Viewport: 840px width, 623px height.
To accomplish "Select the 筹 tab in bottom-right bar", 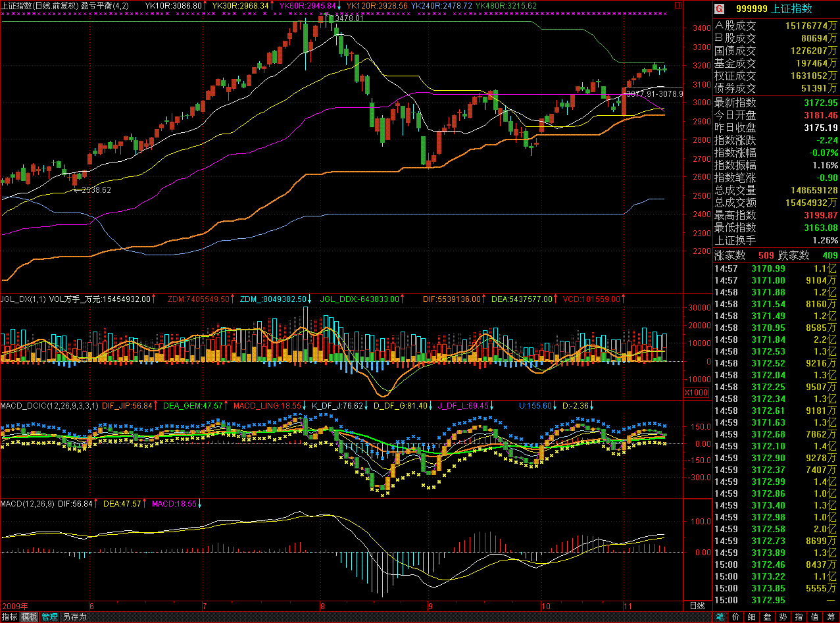I will coord(830,617).
